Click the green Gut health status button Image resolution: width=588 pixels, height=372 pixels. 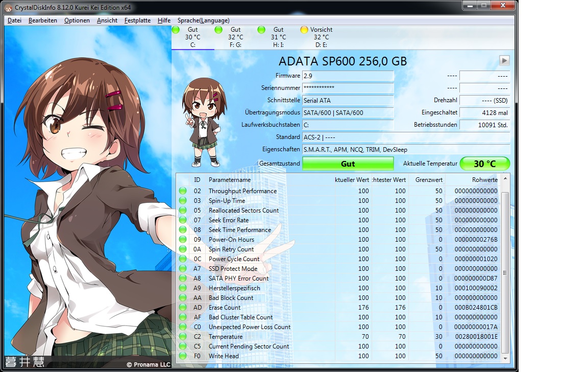(x=348, y=164)
